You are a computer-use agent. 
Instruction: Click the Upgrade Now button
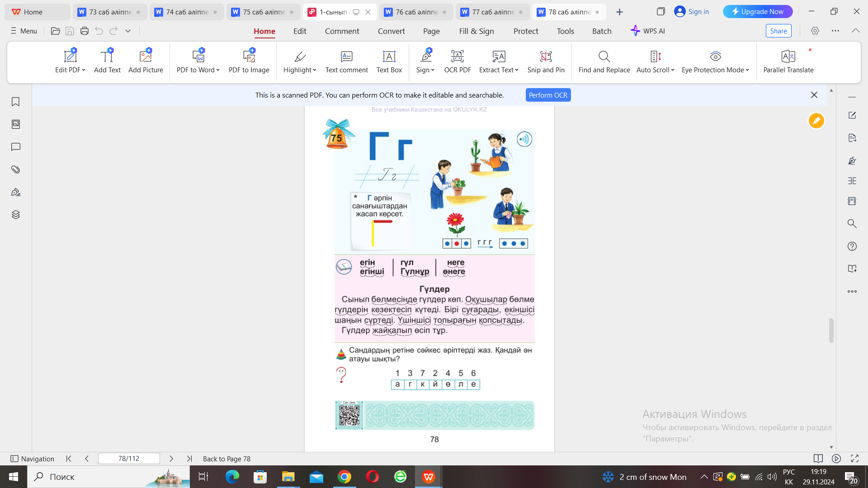tap(758, 12)
